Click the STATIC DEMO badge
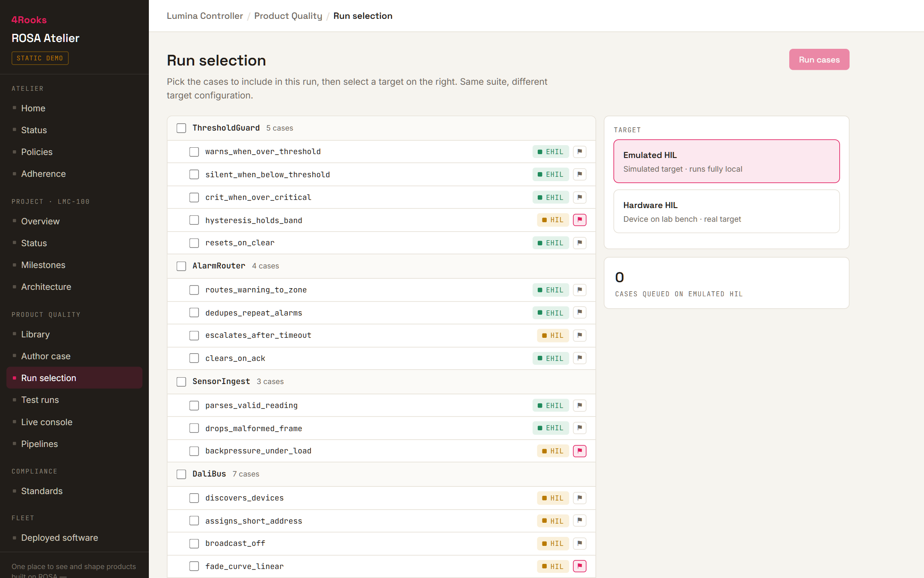Screen dimensions: 924x578 click(x=40, y=58)
